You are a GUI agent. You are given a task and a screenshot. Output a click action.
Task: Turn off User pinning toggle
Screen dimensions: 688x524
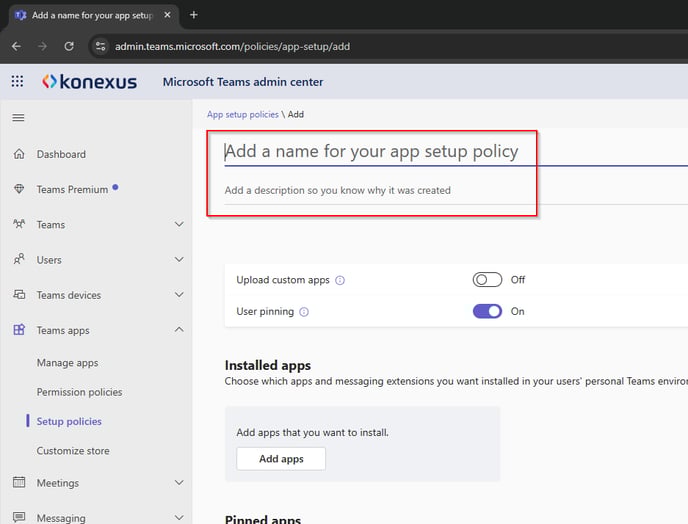(x=487, y=311)
